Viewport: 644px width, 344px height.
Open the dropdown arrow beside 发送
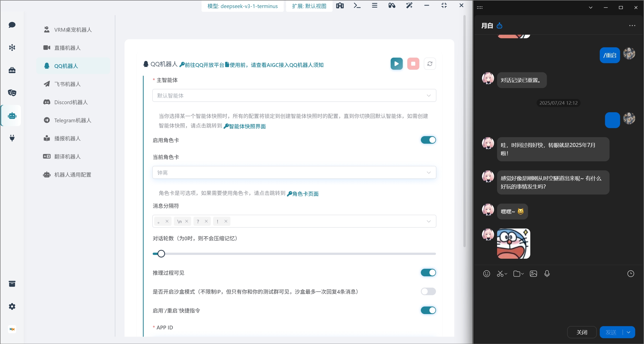(629, 332)
